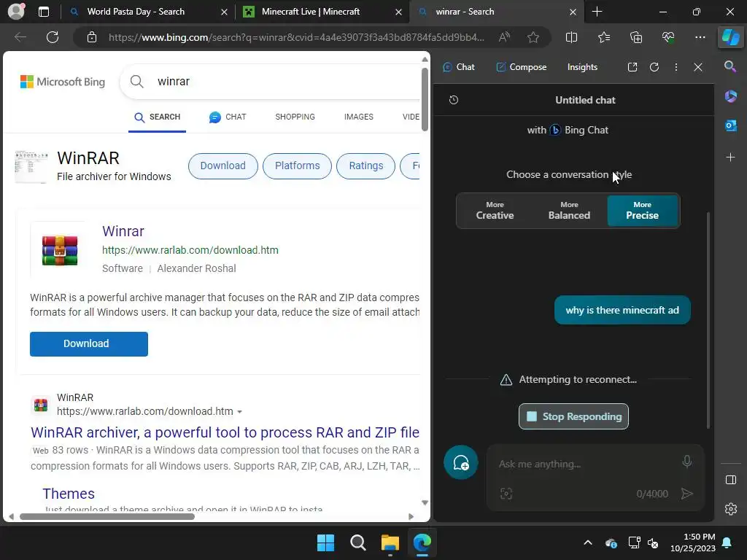Open the Compose tab in sidebar

coord(521,67)
